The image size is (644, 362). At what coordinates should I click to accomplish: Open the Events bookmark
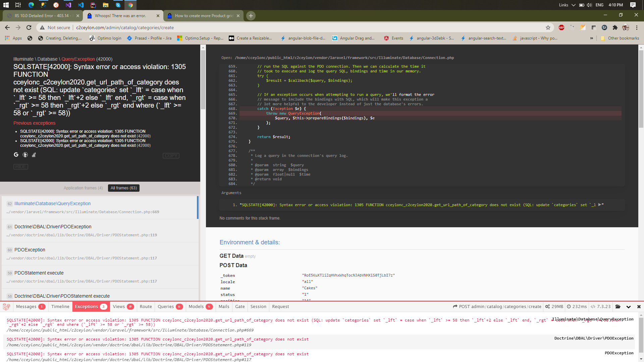394,38
